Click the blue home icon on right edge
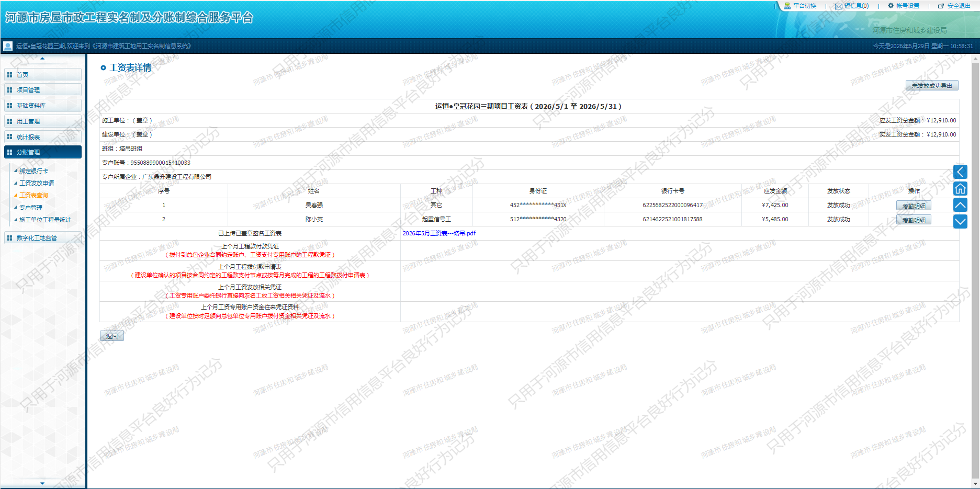Screen dimensions: 980x489 point(960,188)
